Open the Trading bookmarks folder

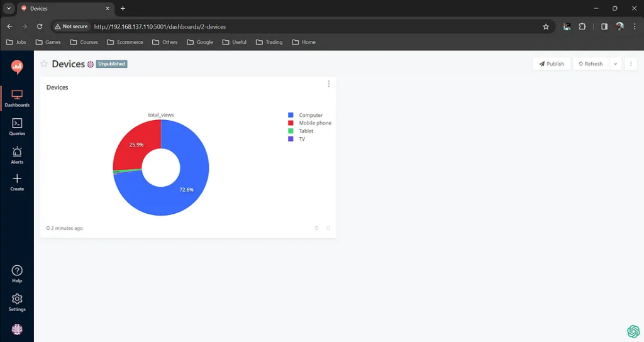pyautogui.click(x=269, y=42)
